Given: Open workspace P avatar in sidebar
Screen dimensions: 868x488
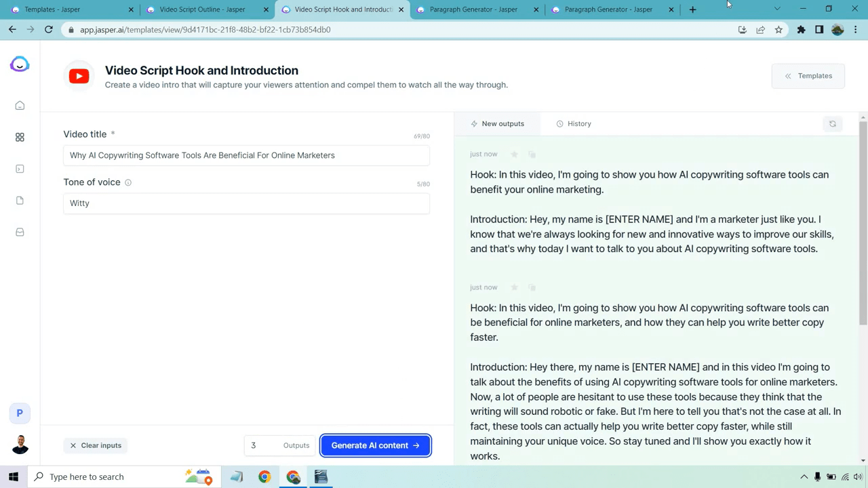Looking at the screenshot, I should pos(20,413).
